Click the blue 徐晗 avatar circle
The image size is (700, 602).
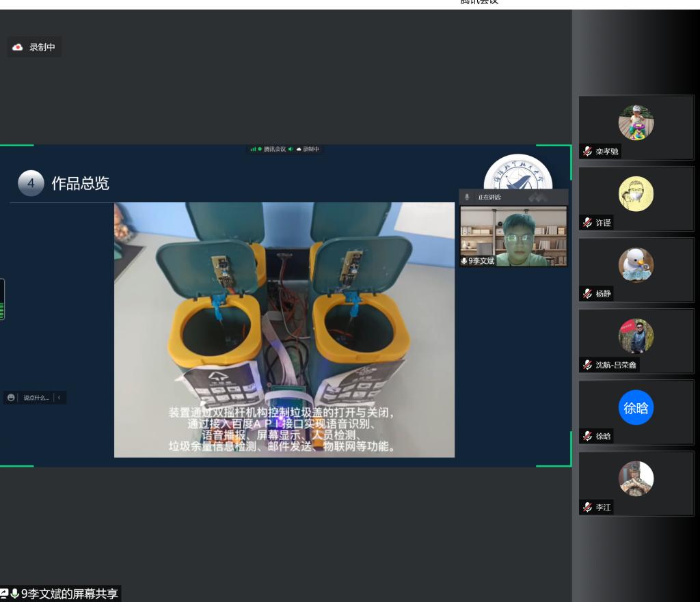636,407
